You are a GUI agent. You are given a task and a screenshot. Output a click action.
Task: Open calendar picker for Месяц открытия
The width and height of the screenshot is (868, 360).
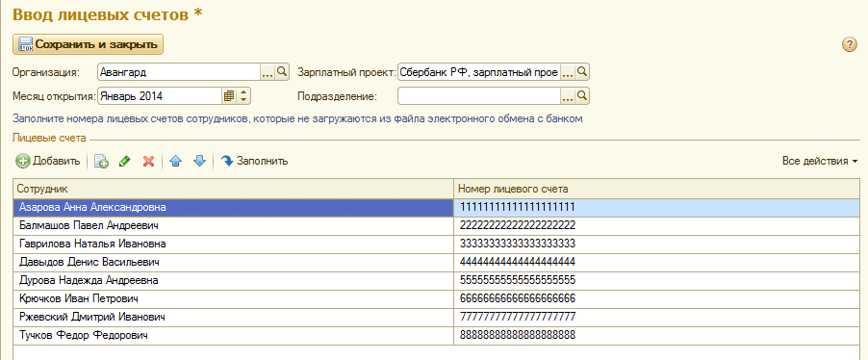[x=229, y=96]
